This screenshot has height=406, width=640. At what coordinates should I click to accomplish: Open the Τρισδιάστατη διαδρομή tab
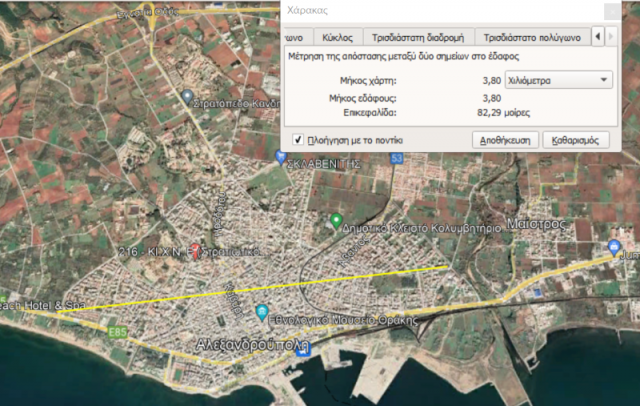coord(418,38)
